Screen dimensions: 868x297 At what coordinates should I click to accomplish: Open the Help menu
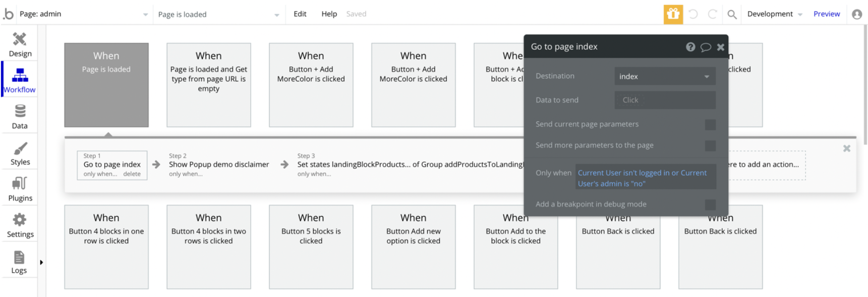click(x=329, y=14)
